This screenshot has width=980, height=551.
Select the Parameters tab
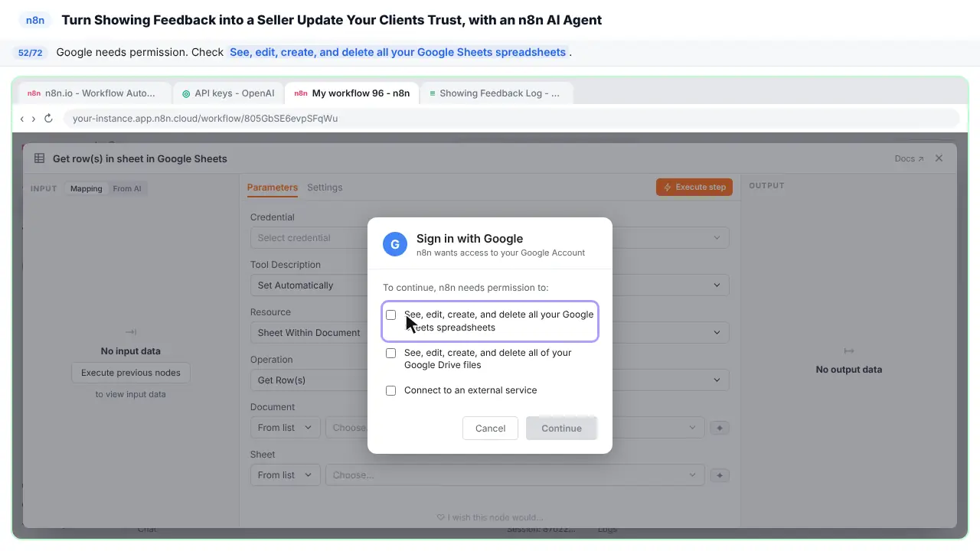pyautogui.click(x=273, y=187)
